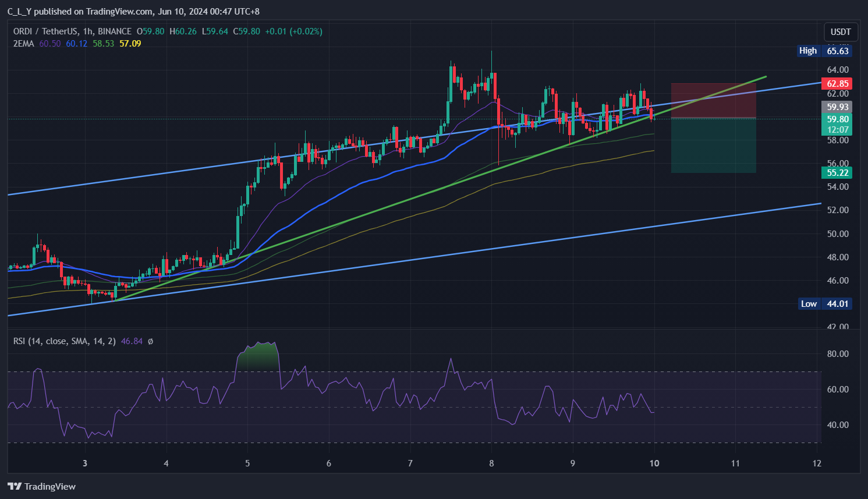Click the current price 59.80 tag
Viewport: 868px width, 499px height.
click(837, 119)
